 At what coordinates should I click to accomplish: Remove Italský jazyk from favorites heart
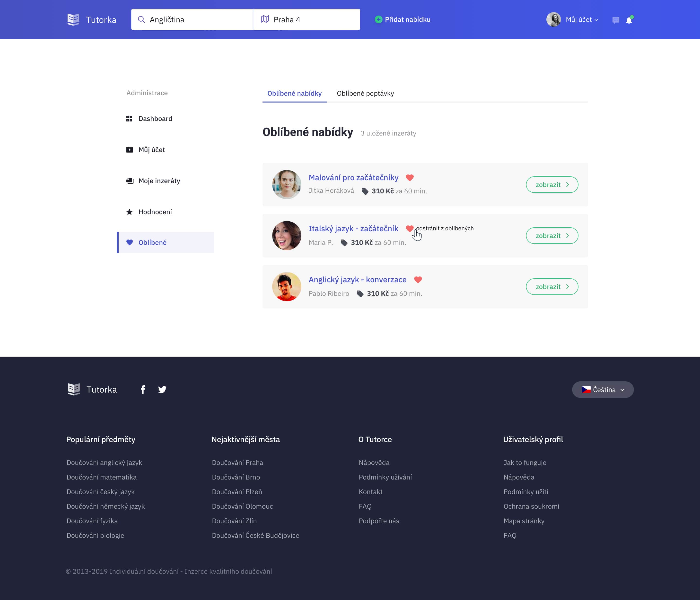[x=409, y=229]
